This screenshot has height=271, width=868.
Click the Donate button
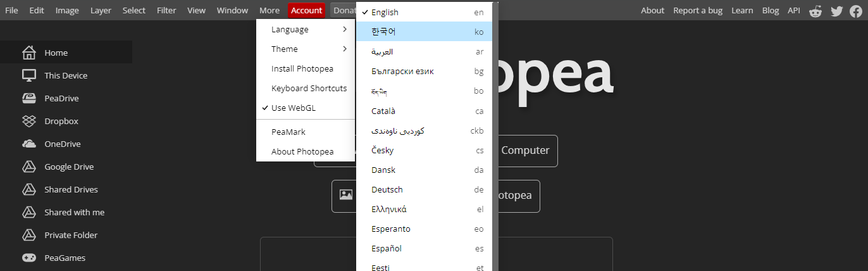[x=343, y=10]
